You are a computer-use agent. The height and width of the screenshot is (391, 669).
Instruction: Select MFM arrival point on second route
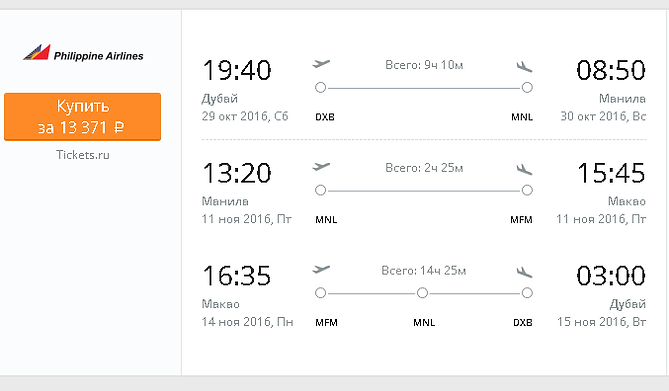[x=527, y=190]
